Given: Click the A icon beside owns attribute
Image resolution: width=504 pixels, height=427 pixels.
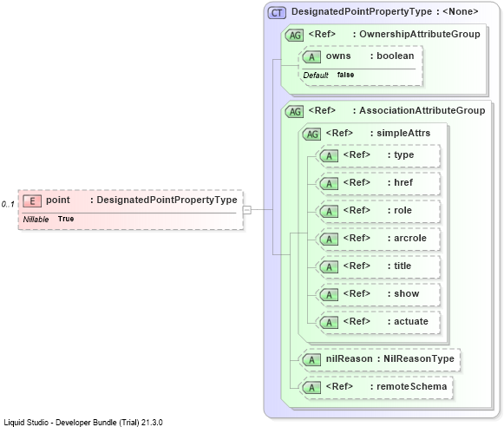Looking at the screenshot, I should click(311, 57).
